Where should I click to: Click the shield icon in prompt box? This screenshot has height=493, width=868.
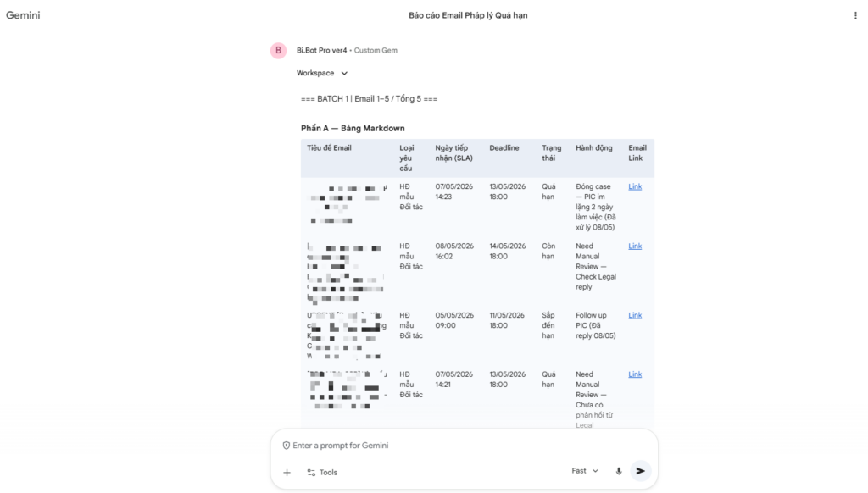point(287,446)
